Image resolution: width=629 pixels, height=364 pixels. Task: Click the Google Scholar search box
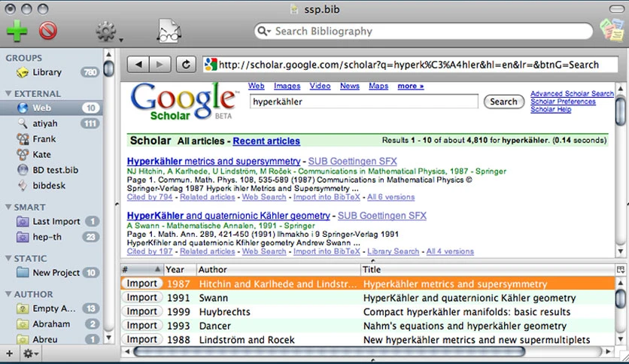click(x=364, y=102)
